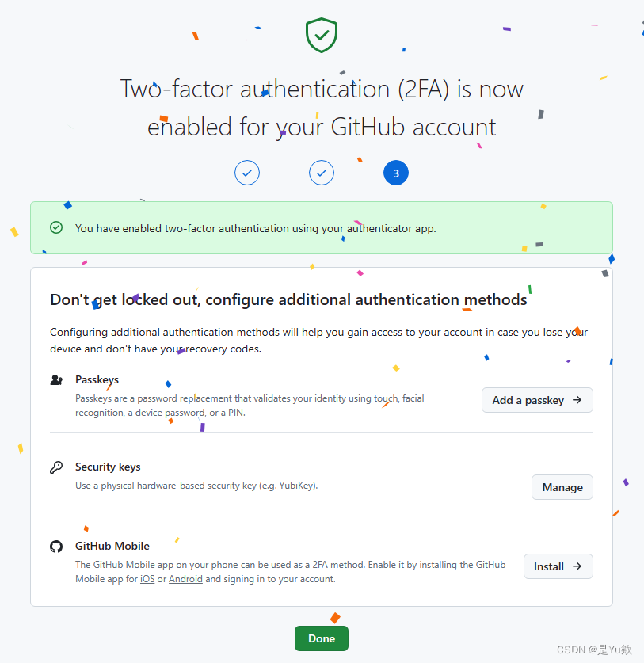
Task: Click the circled checkmark in the green success banner
Action: coord(56,227)
